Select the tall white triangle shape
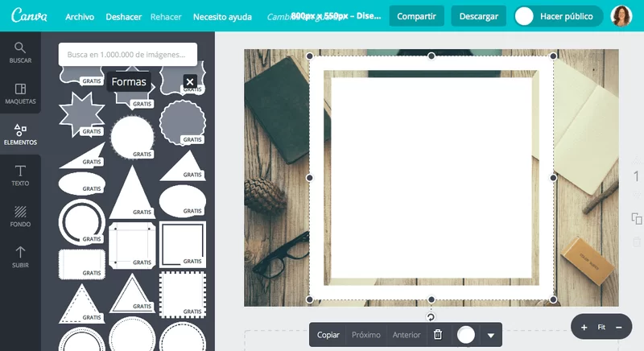The height and width of the screenshot is (351, 644). (x=132, y=192)
